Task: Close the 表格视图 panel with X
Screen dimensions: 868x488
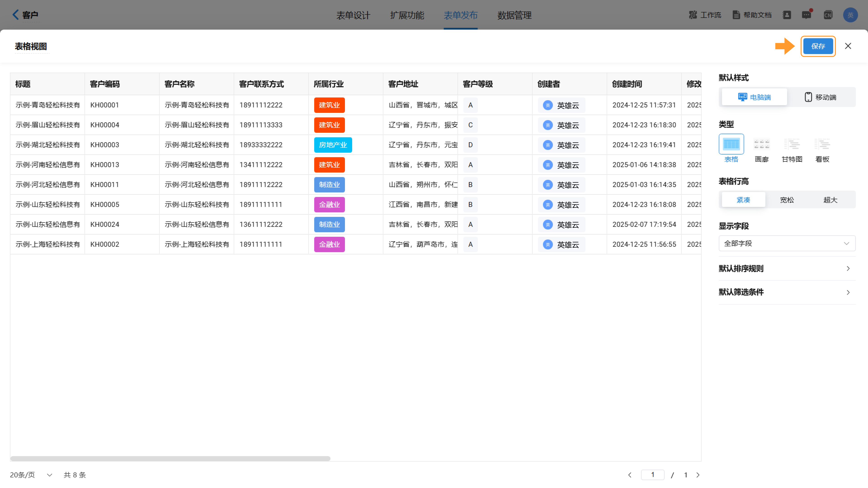Action: 848,46
